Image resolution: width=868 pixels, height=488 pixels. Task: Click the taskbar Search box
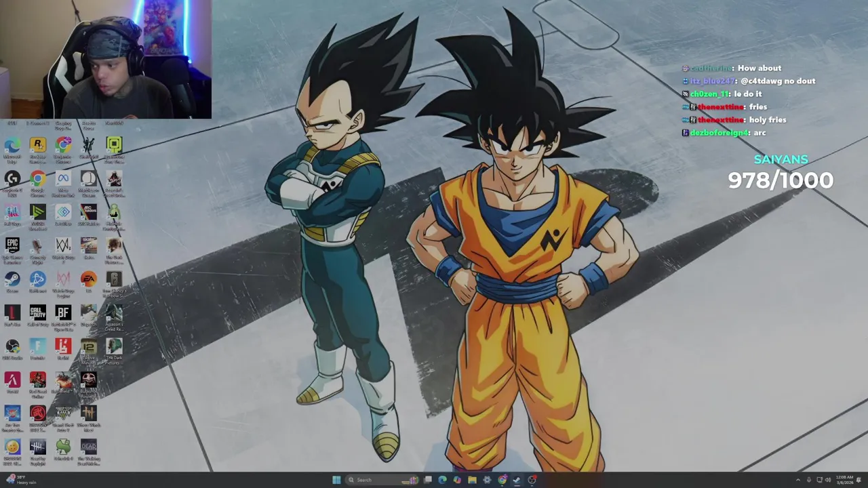381,480
